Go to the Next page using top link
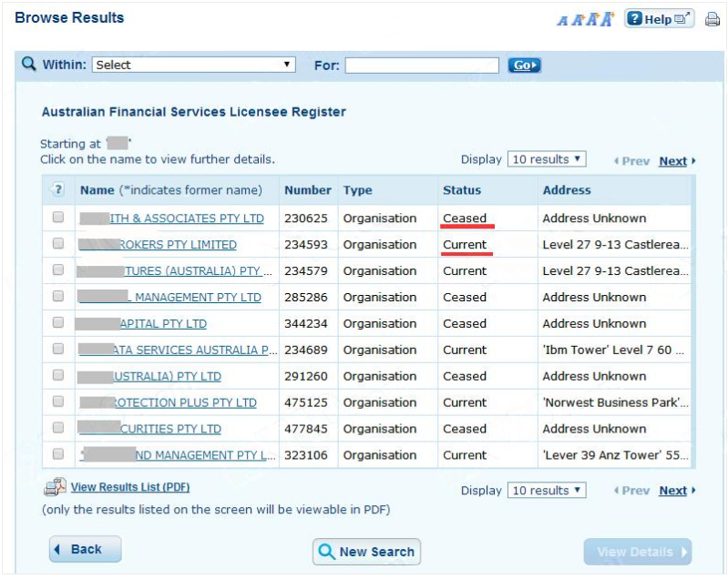The height and width of the screenshot is (579, 728). (x=672, y=161)
